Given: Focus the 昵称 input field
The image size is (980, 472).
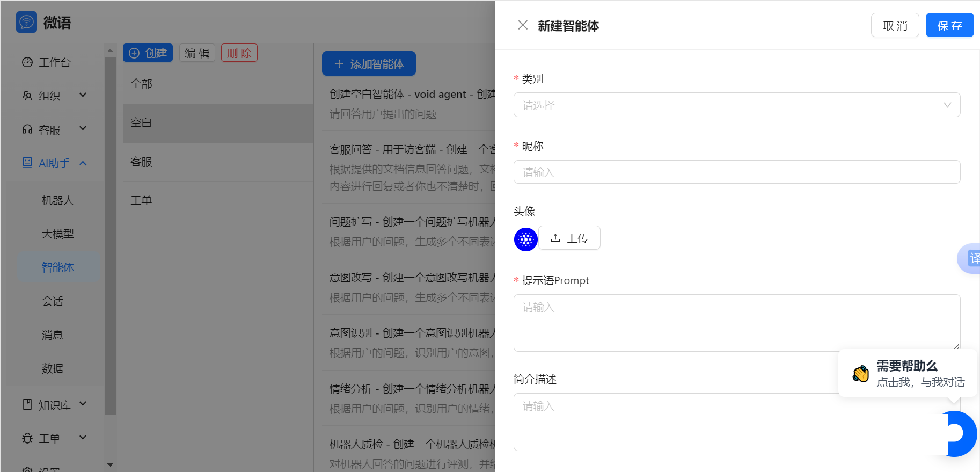Looking at the screenshot, I should 737,172.
